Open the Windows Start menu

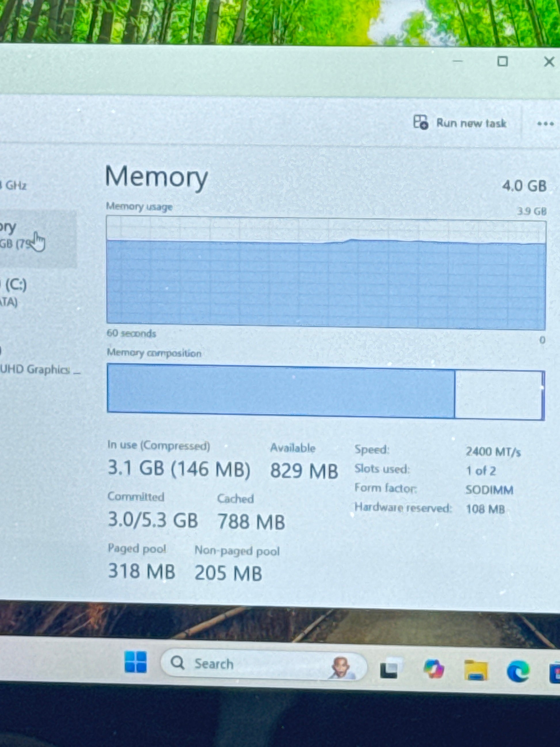click(x=136, y=662)
